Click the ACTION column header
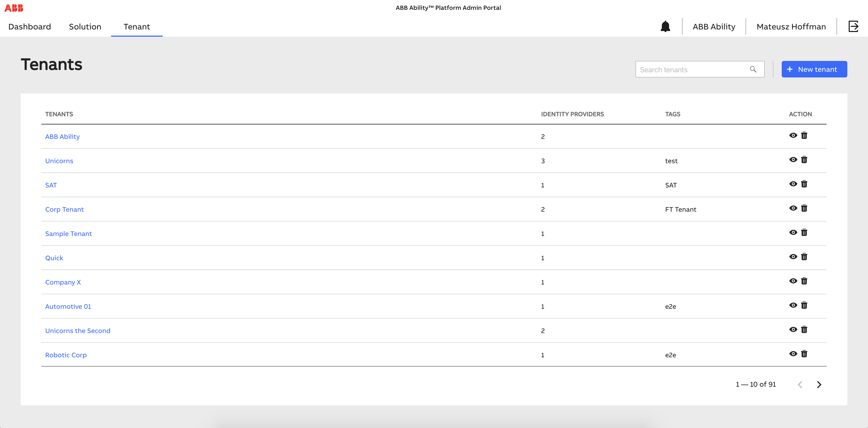The height and width of the screenshot is (428, 868). pos(800,114)
